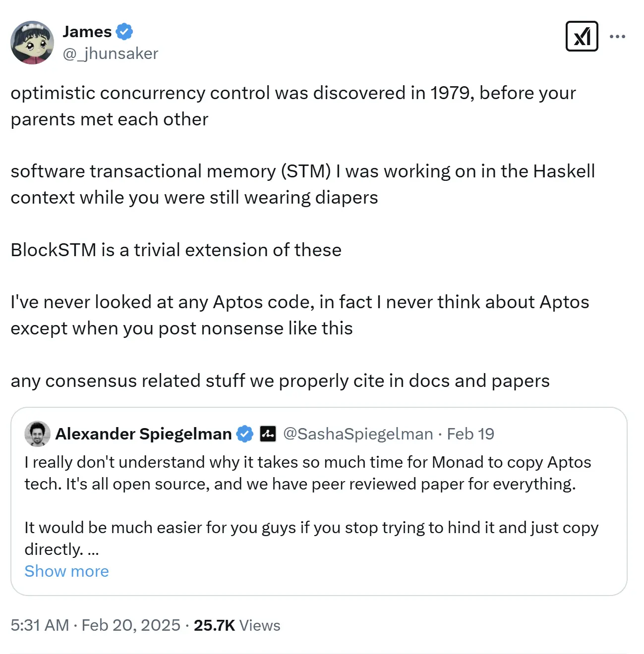Open the quoted tweet card
This screenshot has height=654, width=644.
(x=321, y=500)
